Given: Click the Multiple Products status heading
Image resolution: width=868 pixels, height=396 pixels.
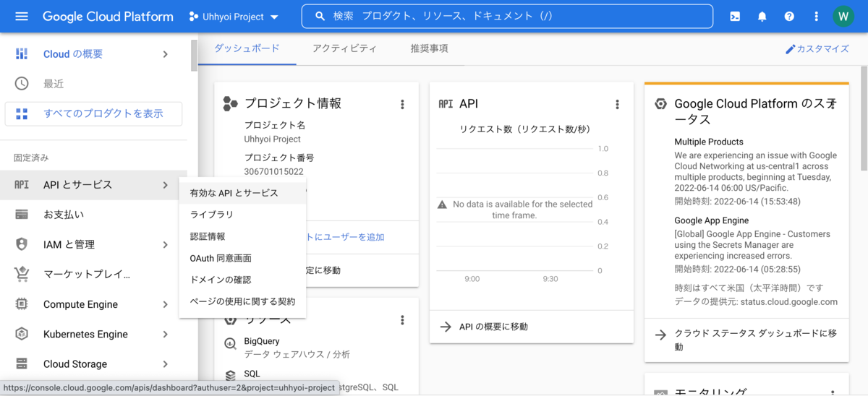Looking at the screenshot, I should click(709, 142).
